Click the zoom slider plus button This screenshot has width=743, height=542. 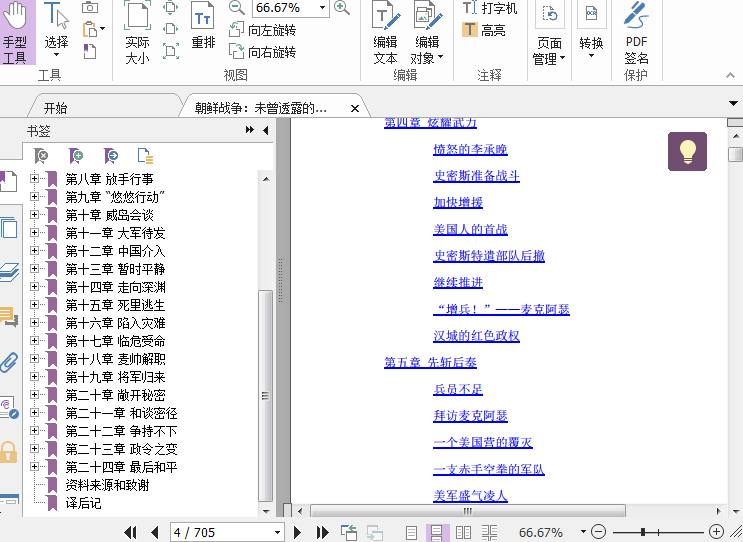[x=716, y=532]
